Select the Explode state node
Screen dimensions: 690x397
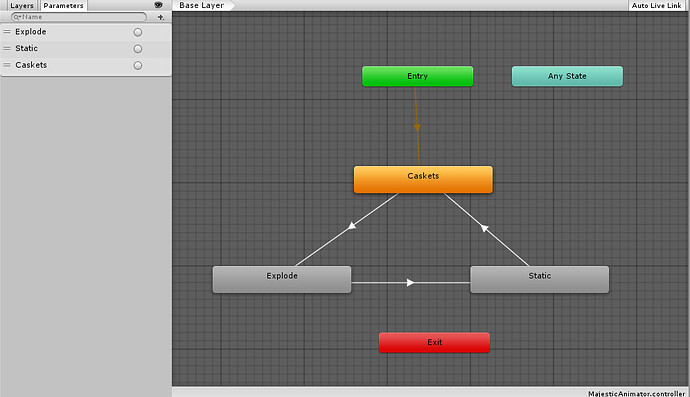[282, 279]
